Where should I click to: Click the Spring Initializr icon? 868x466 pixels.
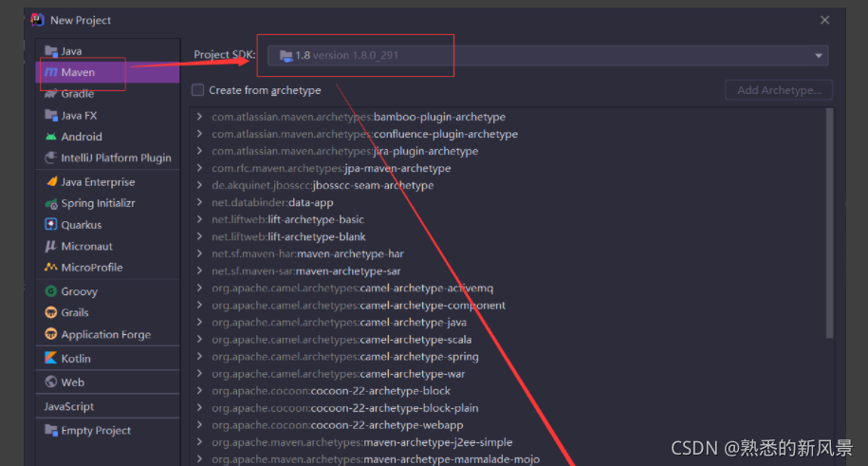tap(51, 203)
